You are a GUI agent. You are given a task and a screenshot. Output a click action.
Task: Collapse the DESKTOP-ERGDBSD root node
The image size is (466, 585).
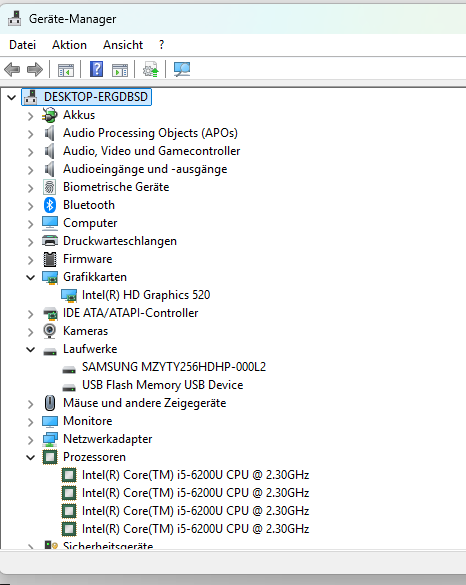12,98
